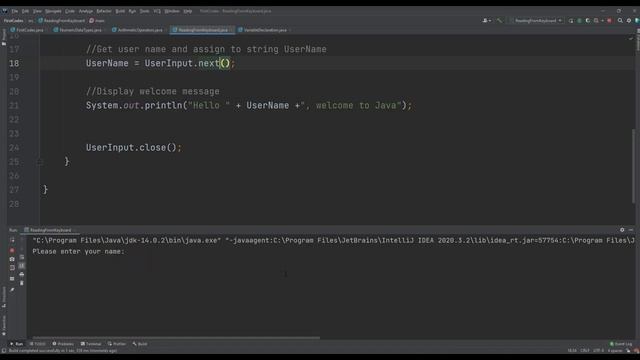
Task: Click the pin tab icon in Run panel
Action: [12, 290]
